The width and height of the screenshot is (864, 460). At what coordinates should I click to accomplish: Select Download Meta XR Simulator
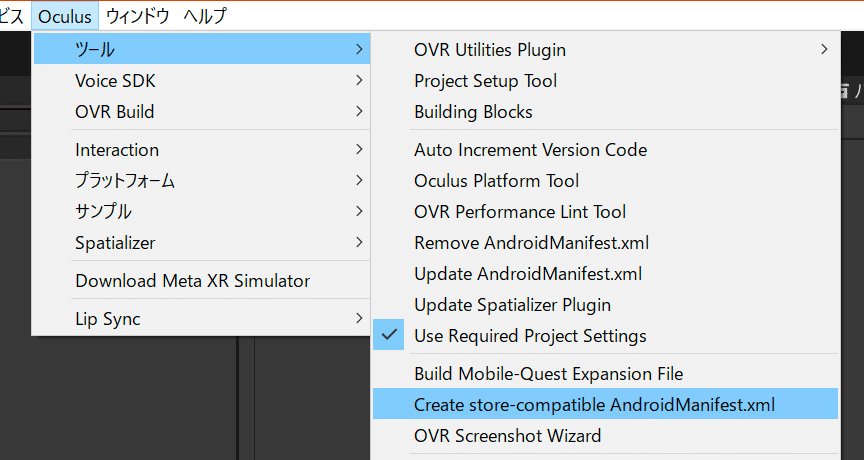pyautogui.click(x=192, y=281)
